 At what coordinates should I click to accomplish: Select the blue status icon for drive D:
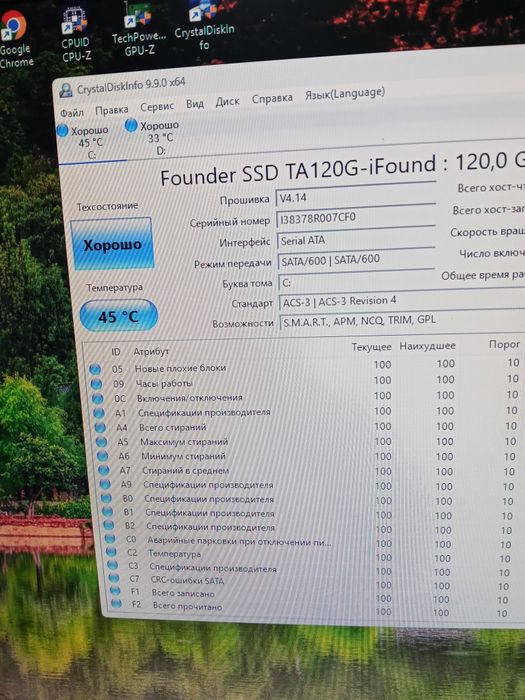coord(131,125)
